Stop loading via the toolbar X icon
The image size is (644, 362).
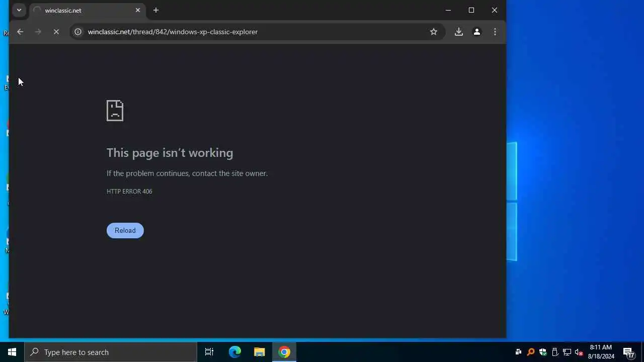(x=56, y=32)
